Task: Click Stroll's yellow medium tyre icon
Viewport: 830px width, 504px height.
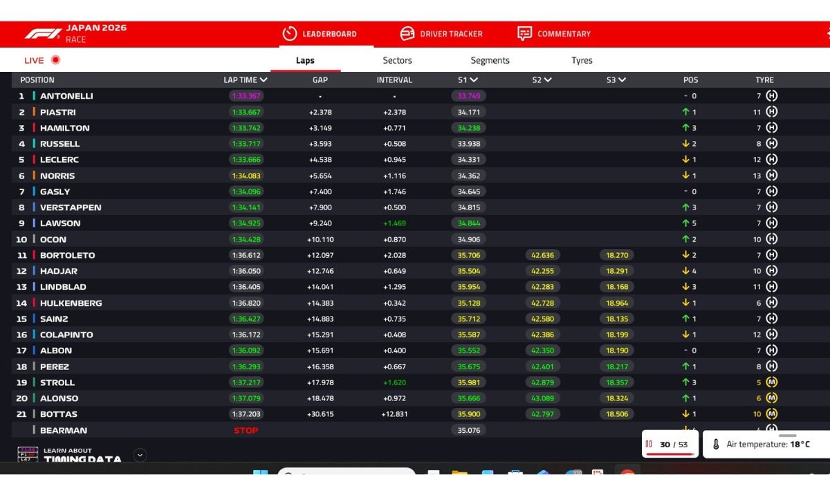Action: point(772,382)
